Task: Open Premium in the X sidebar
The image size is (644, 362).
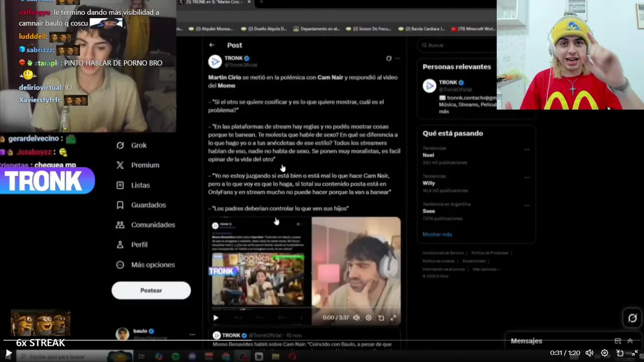Action: click(137, 165)
